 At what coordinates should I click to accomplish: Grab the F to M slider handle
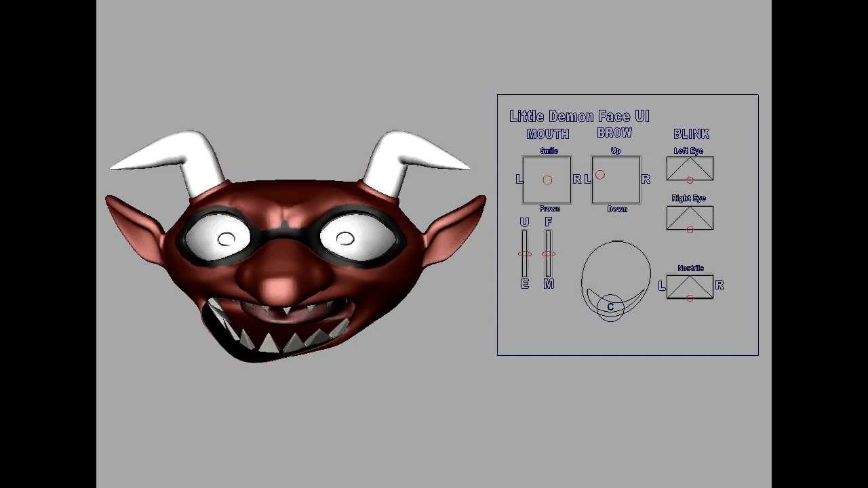pyautogui.click(x=549, y=254)
